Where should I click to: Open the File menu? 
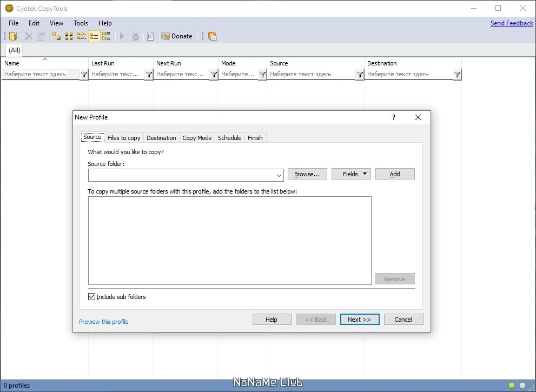click(14, 23)
